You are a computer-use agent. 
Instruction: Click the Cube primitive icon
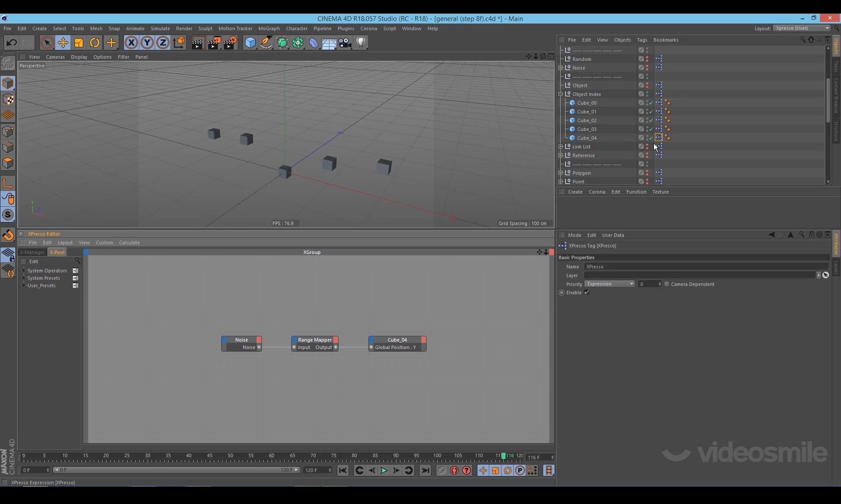(250, 42)
